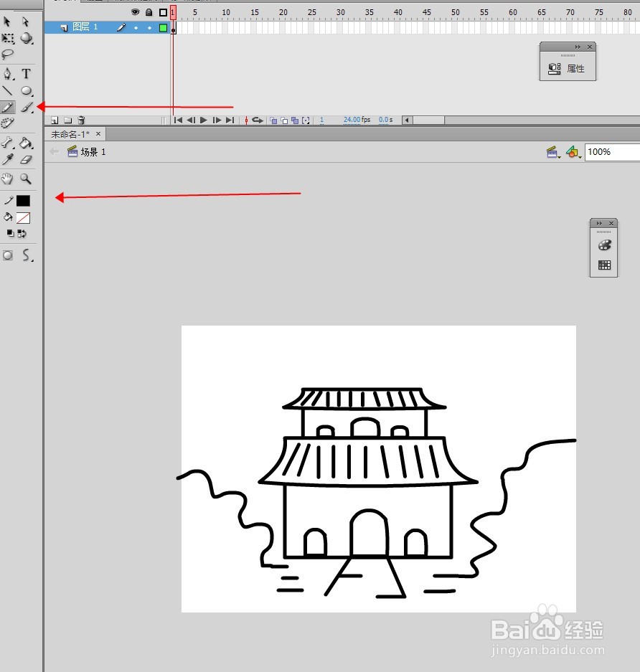Open the Color palette panel

603,246
